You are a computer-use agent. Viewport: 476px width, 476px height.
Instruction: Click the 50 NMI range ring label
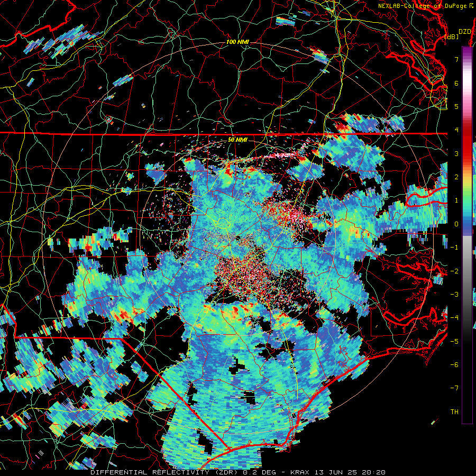[237, 140]
